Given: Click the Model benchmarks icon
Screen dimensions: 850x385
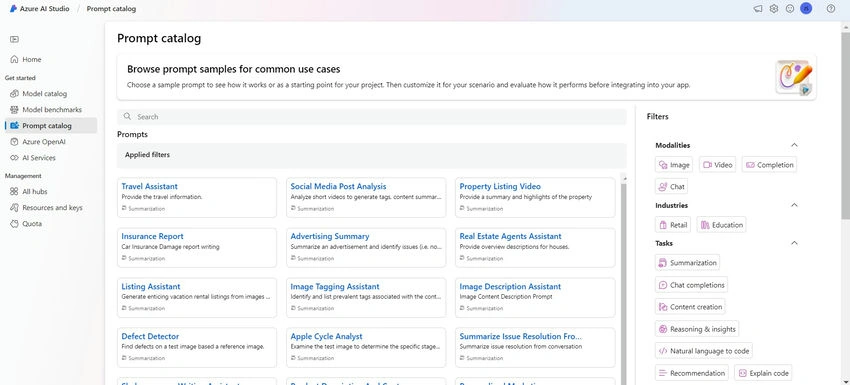Looking at the screenshot, I should click(14, 110).
